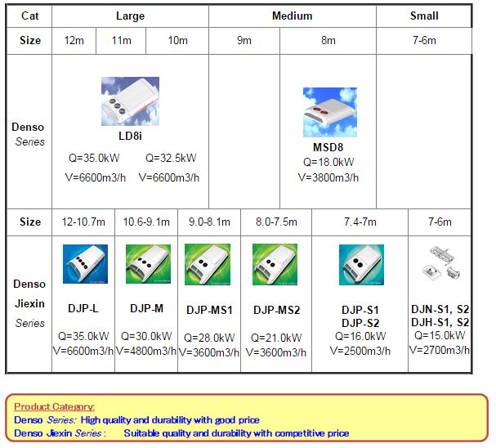This screenshot has width=496, height=448.
Task: Click the 'Q=16.0kW' value
Action: (x=360, y=336)
